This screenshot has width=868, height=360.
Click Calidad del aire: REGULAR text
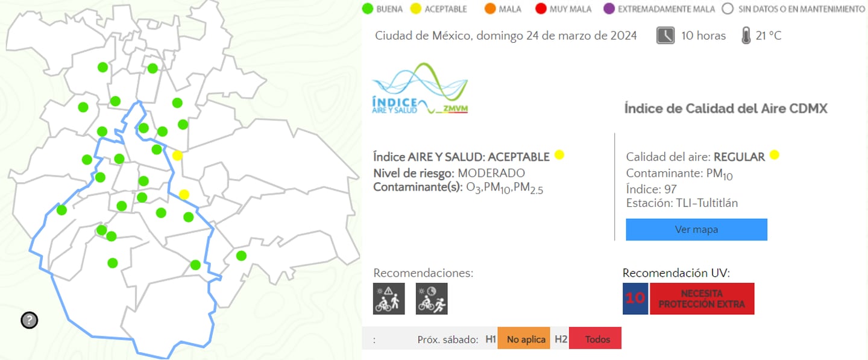tap(696, 157)
